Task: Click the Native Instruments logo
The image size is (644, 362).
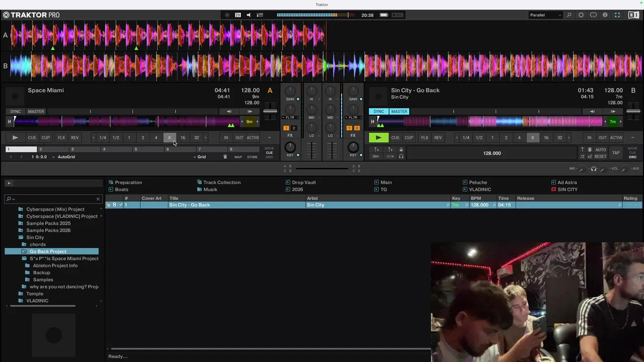Action: [x=633, y=15]
